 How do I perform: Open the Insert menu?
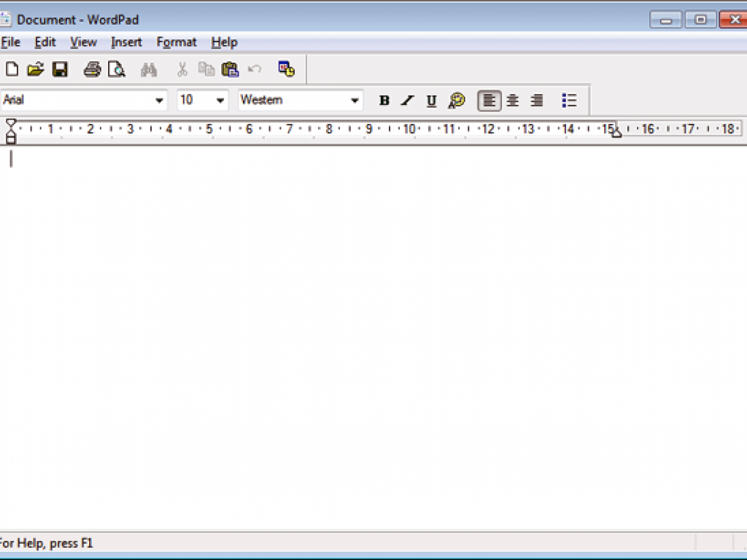pyautogui.click(x=126, y=42)
